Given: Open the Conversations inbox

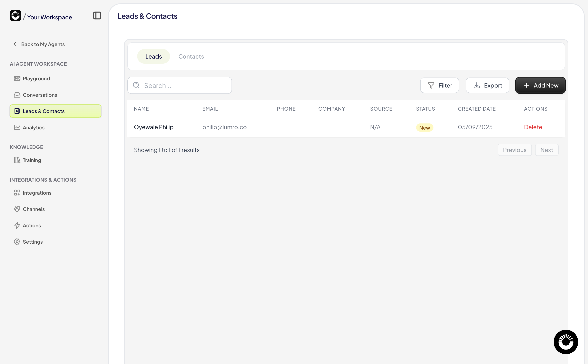Looking at the screenshot, I should [x=40, y=95].
